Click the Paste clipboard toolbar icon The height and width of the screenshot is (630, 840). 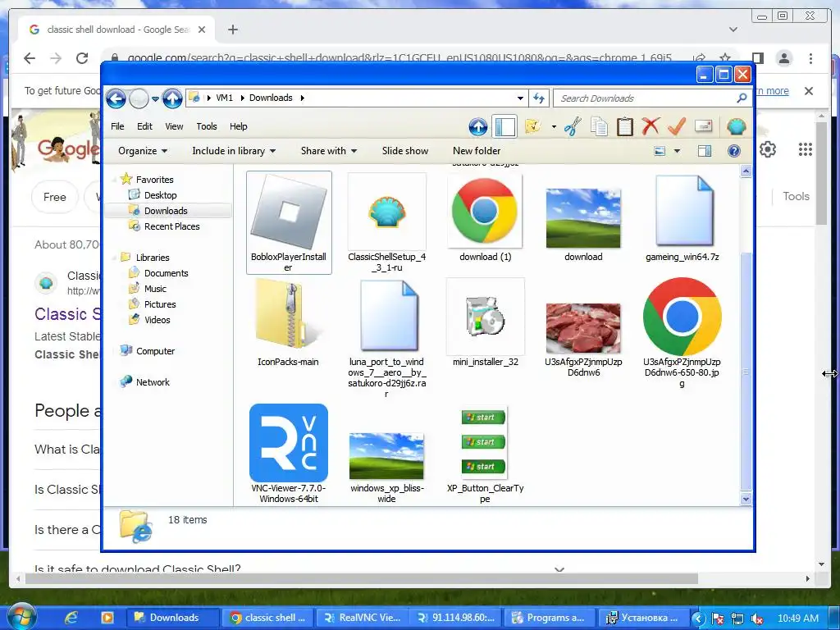coord(624,127)
